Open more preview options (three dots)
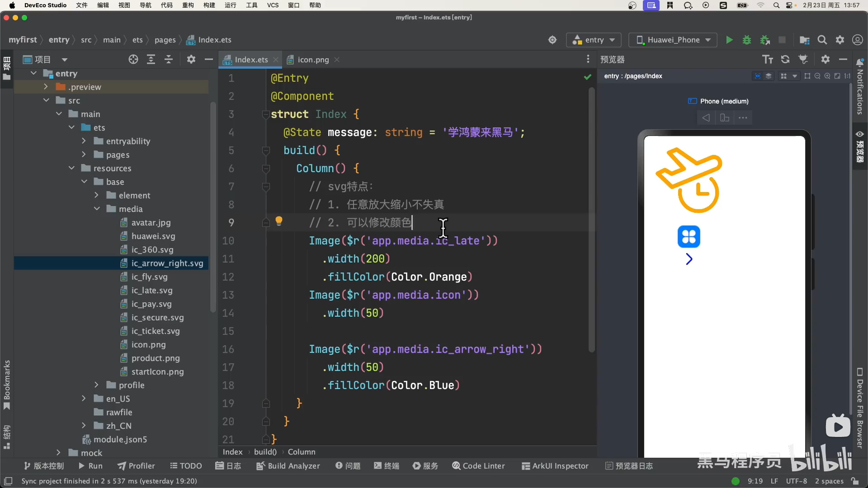Screen dimensions: 868x488 (x=743, y=118)
